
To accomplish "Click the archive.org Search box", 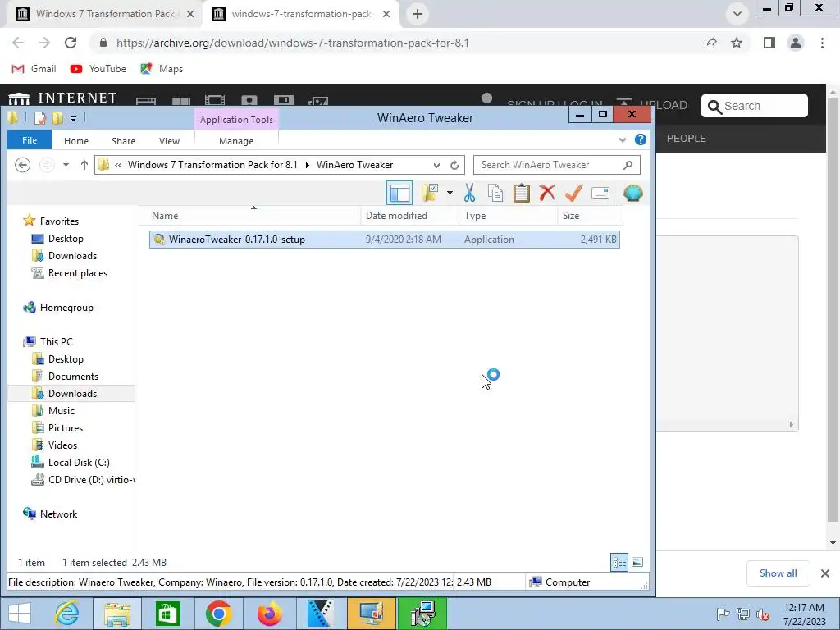I will click(x=755, y=106).
